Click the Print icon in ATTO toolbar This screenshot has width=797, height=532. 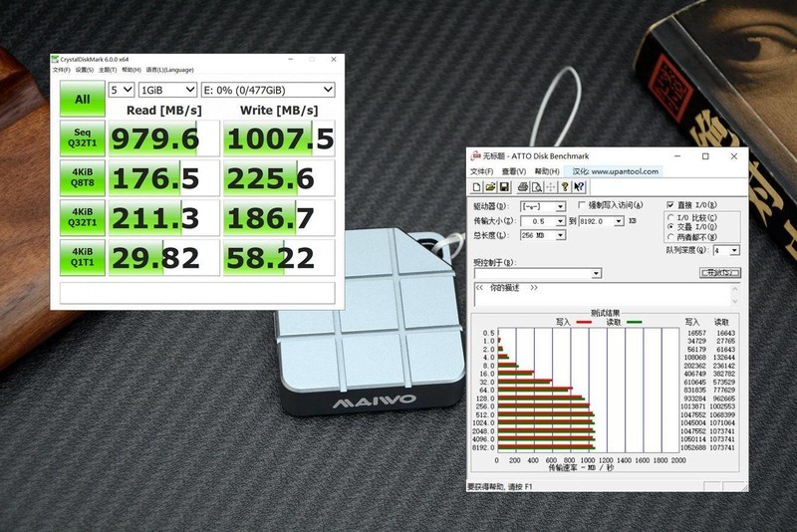click(x=522, y=187)
